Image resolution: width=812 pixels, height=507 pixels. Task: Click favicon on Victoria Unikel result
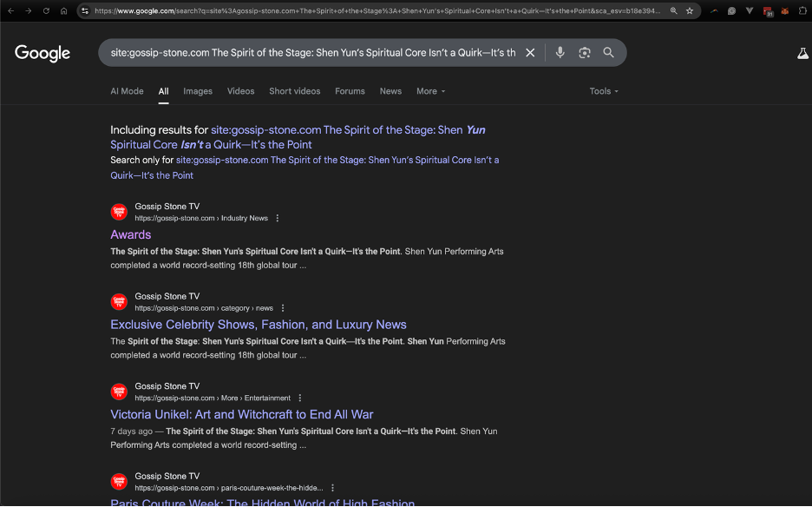point(119,392)
